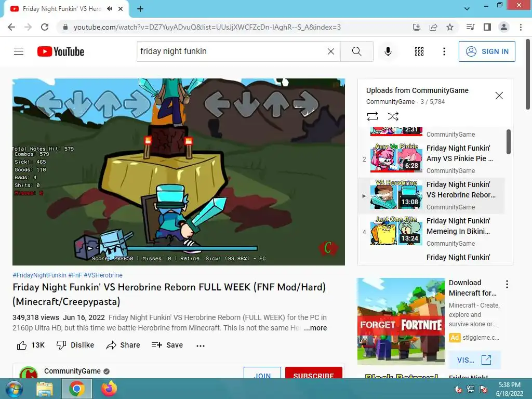
Task: Click the SIGN IN button
Action: (487, 51)
